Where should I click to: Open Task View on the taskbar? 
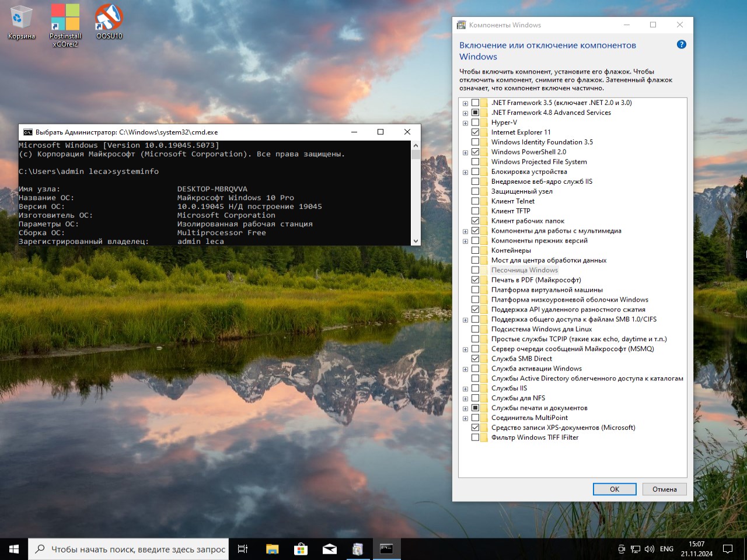[x=243, y=549]
